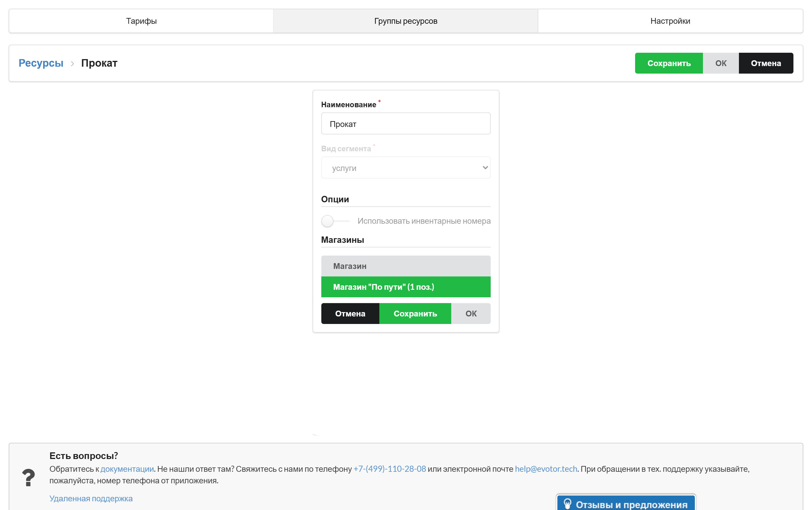Click the Наименование input field

pos(406,124)
